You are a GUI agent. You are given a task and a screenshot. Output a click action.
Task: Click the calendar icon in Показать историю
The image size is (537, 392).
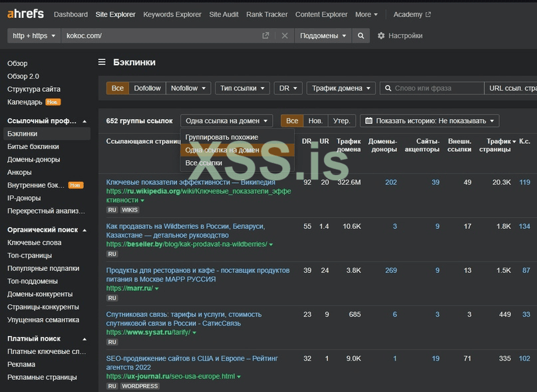[369, 121]
